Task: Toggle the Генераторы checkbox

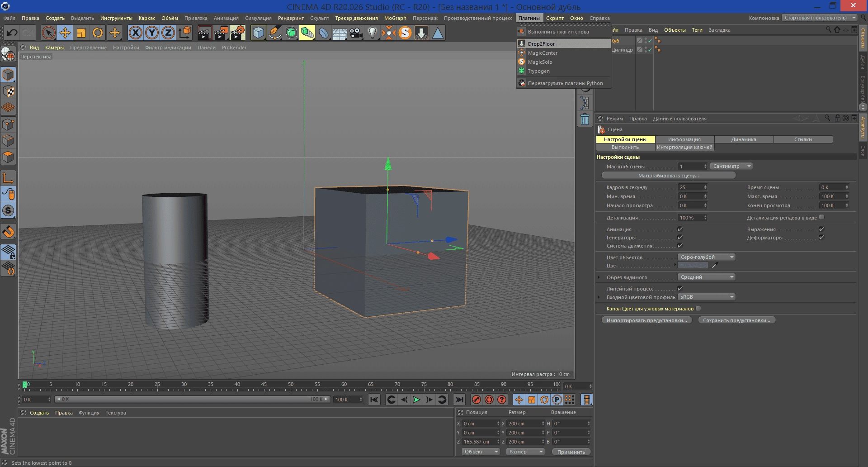Action: click(680, 238)
